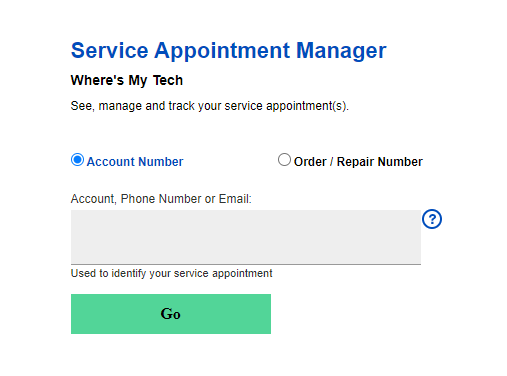Click the word Tech in the subheading
The width and height of the screenshot is (507, 376).
pyautogui.click(x=168, y=80)
